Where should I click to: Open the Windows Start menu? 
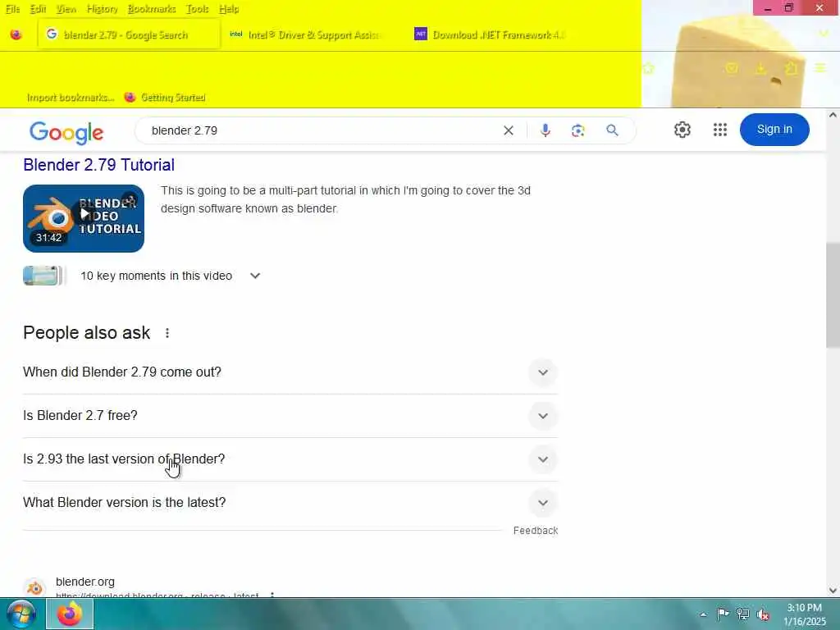point(21,614)
